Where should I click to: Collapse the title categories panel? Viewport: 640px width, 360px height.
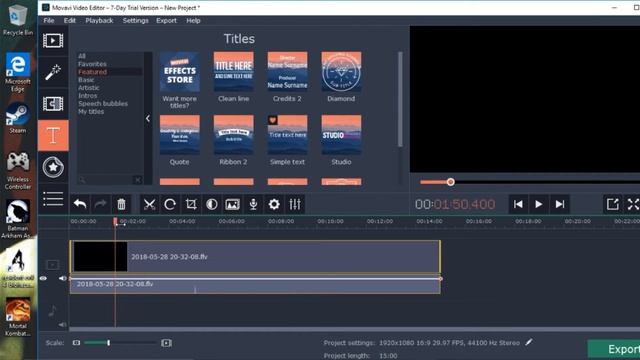click(x=148, y=118)
